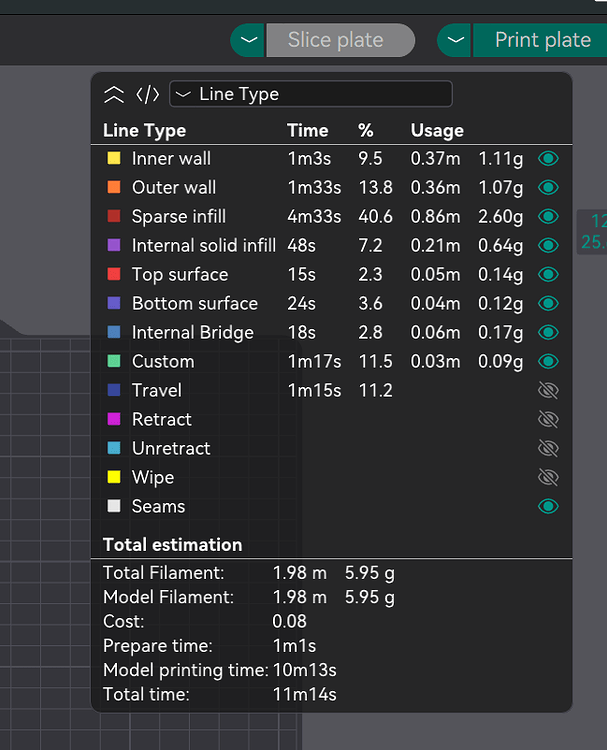Hide Custom lines with eye icon
Screen dimensions: 607x750
tap(548, 361)
